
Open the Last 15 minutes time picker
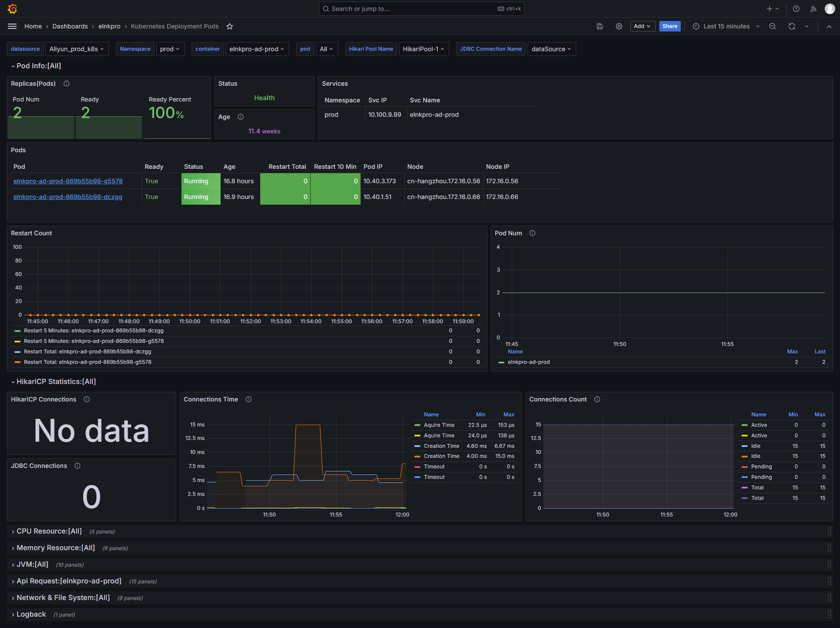(x=726, y=26)
